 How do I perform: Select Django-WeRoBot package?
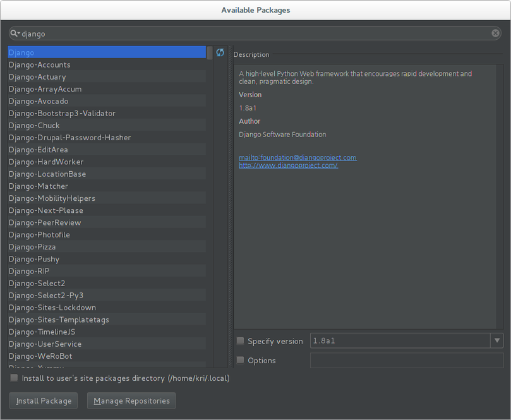pos(107,356)
